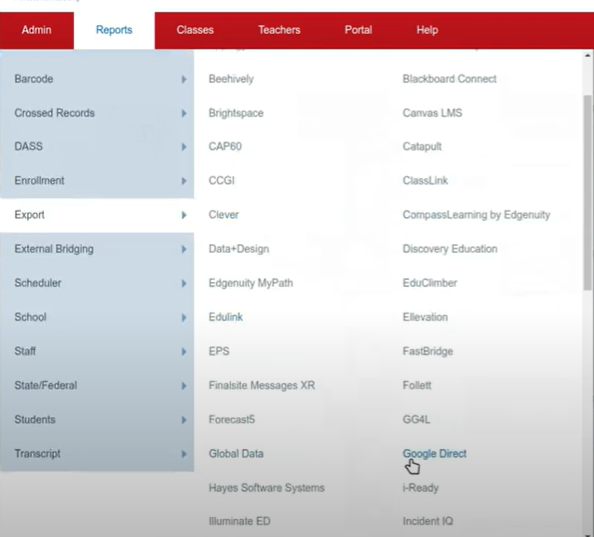This screenshot has height=537, width=594.
Task: Select the i-Ready export
Action: (420, 487)
